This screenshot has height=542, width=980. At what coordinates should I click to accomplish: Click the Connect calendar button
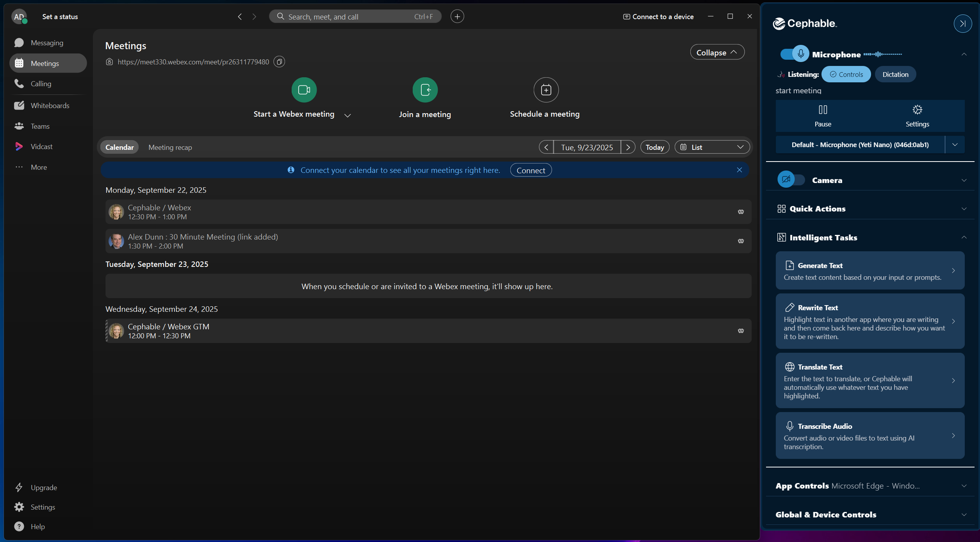tap(530, 170)
